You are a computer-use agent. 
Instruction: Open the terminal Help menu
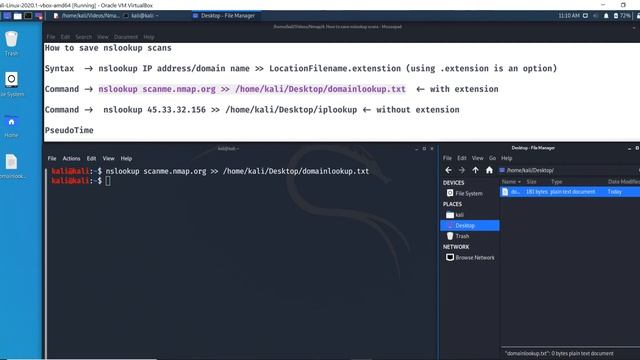126,158
